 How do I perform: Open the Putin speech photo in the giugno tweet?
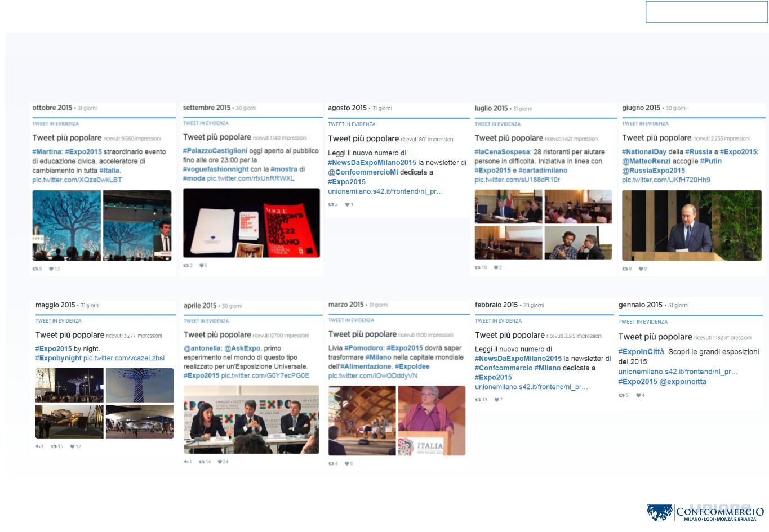[x=691, y=225]
